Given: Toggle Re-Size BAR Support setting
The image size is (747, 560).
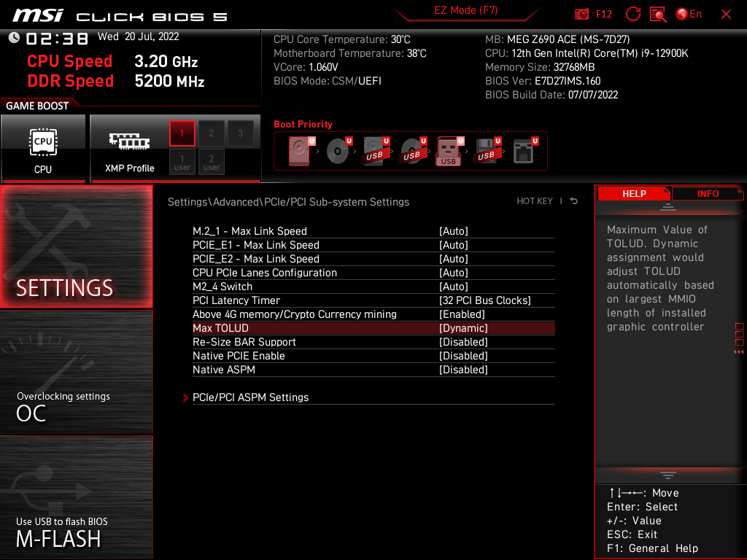Looking at the screenshot, I should (x=373, y=342).
